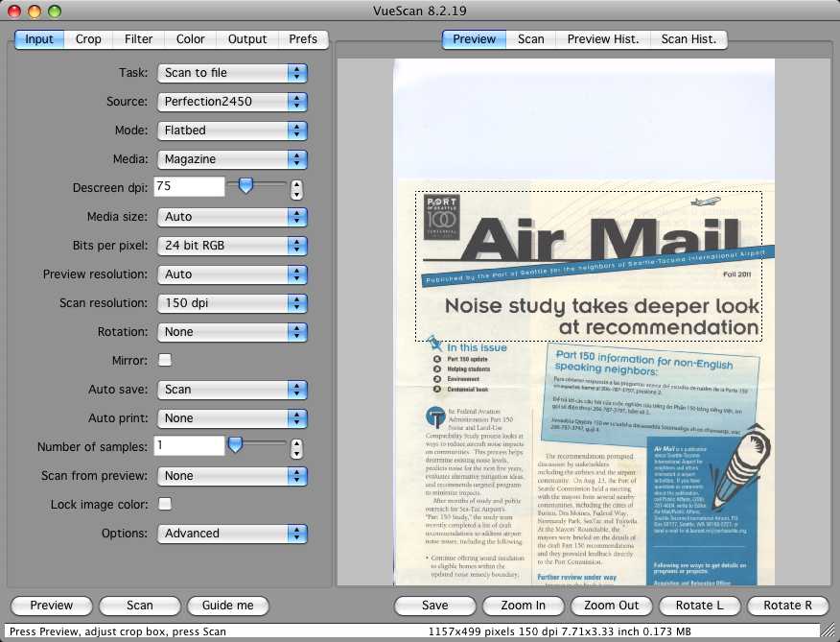The height and width of the screenshot is (642, 840).
Task: Open the Scan from preview dropdown
Action: pos(232,476)
